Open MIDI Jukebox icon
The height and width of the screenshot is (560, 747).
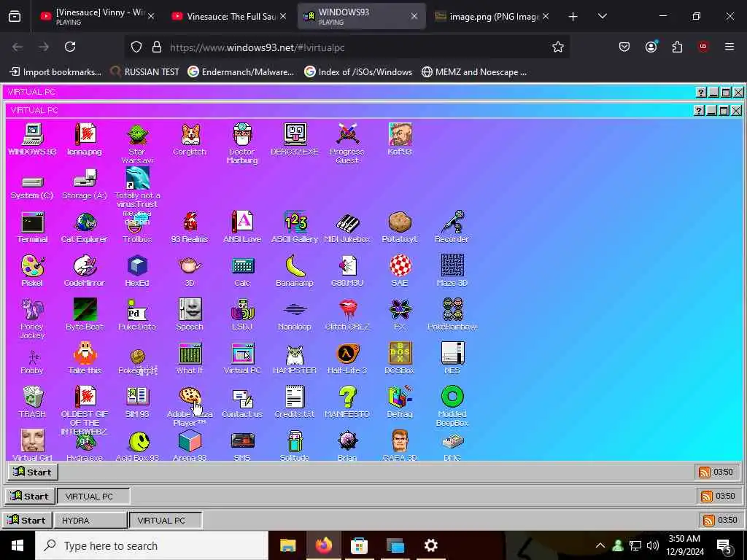click(347, 227)
